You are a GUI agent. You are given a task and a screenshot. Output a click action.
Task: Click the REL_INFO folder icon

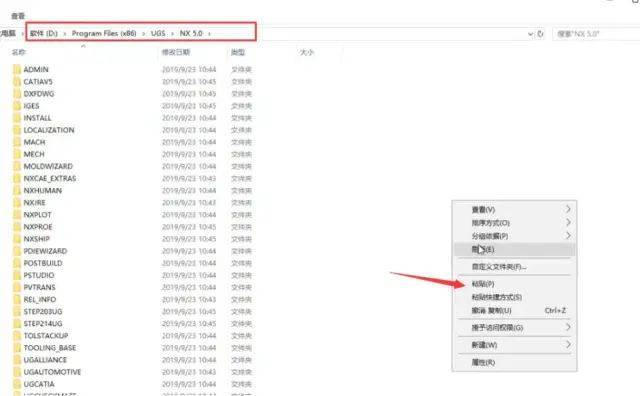click(17, 299)
